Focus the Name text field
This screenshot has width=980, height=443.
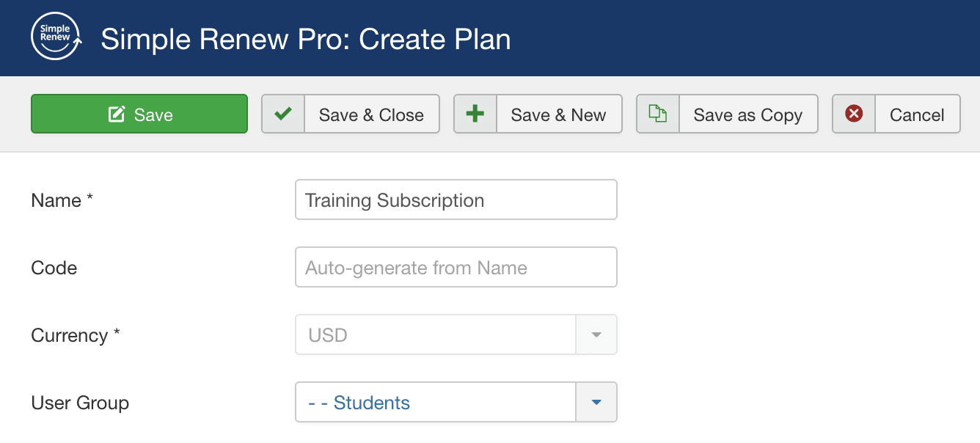pyautogui.click(x=456, y=200)
